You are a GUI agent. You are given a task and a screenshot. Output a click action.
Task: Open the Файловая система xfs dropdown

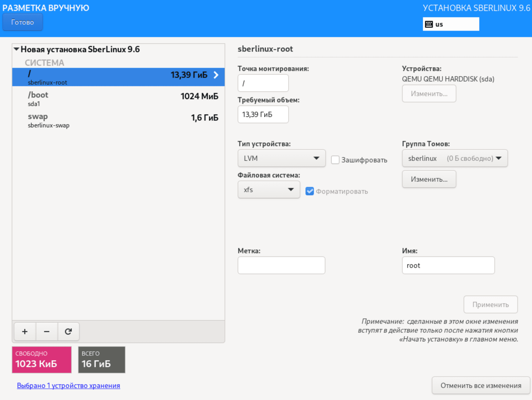coord(269,190)
